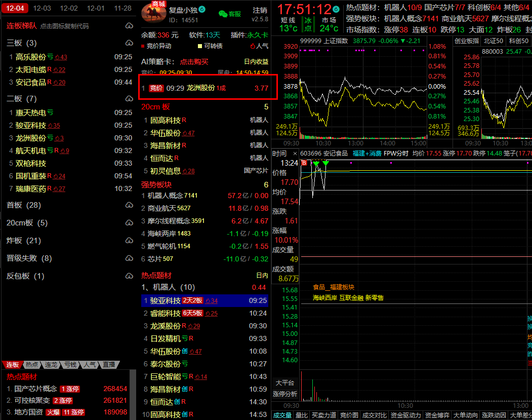Expand the 反包板 (1) group
The image size is (532, 420).
[x=25, y=276]
